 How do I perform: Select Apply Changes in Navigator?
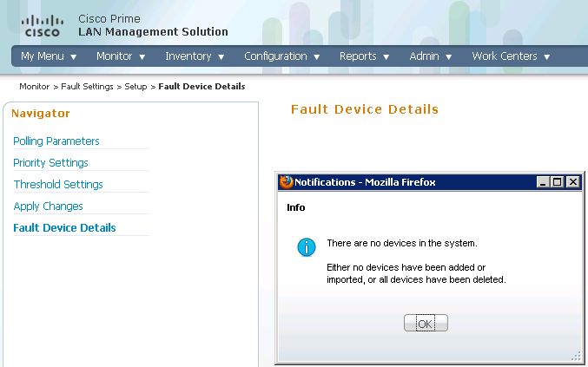pos(48,206)
